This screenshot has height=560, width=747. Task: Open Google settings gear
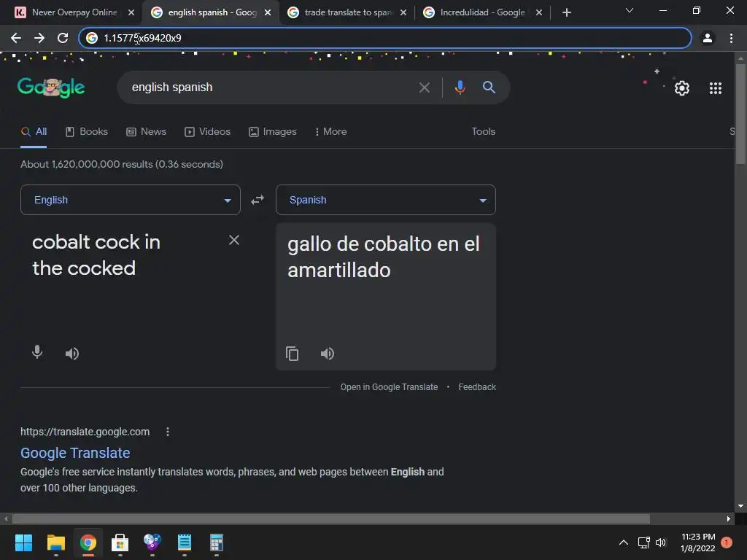point(682,88)
